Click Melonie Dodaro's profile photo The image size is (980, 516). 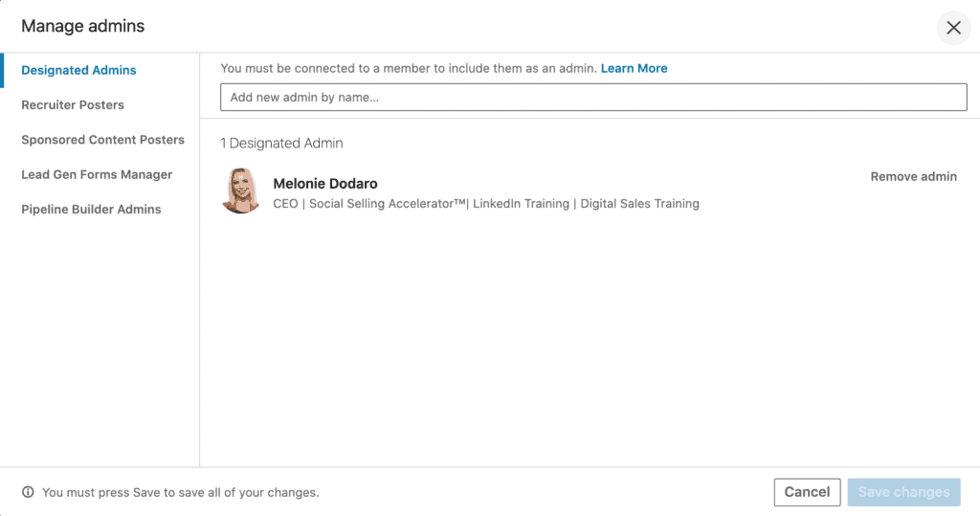point(241,191)
